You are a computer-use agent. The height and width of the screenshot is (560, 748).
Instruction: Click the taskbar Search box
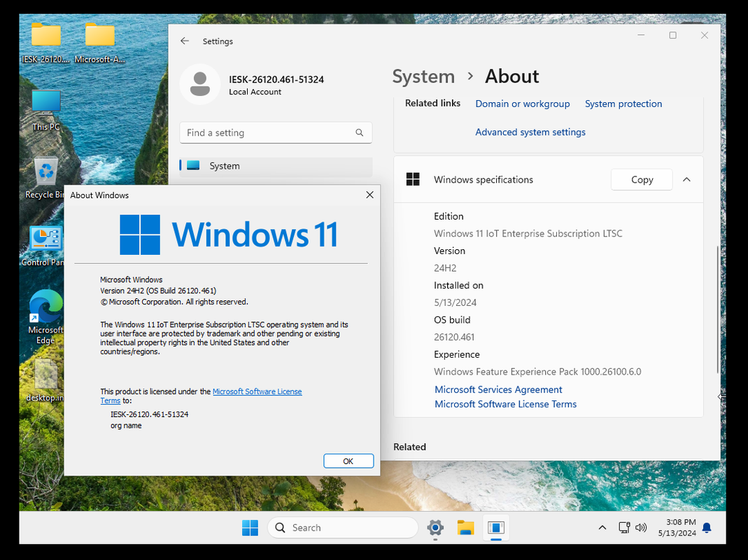[343, 528]
